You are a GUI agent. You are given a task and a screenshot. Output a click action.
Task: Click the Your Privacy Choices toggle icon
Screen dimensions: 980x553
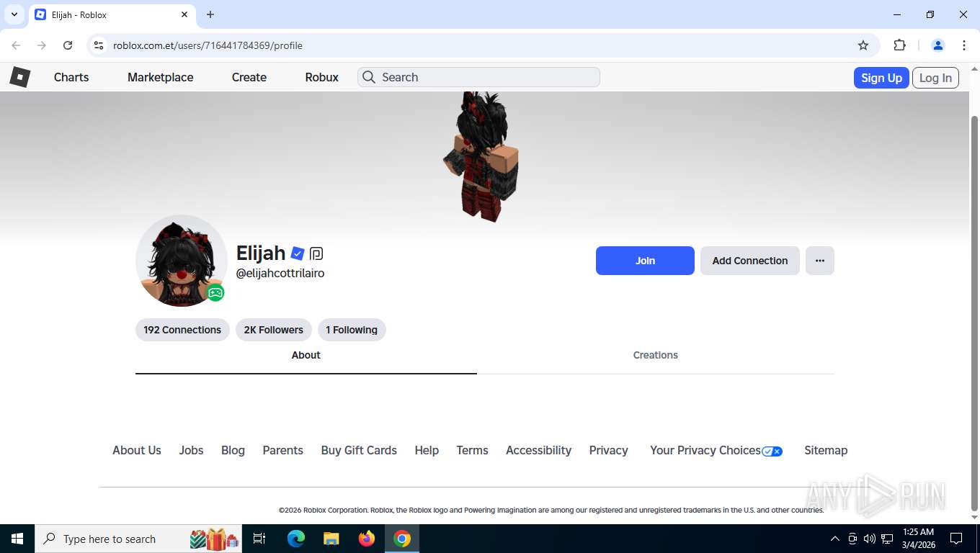[772, 451]
